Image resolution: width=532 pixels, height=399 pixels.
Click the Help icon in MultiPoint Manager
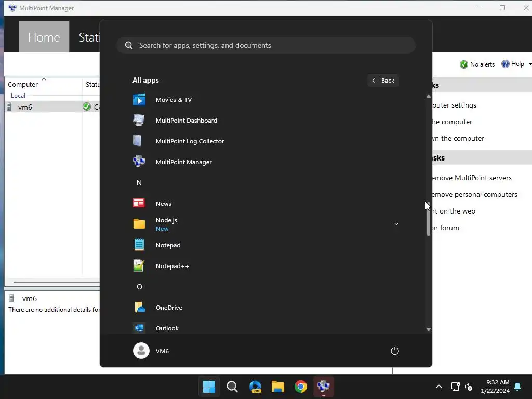click(505, 64)
